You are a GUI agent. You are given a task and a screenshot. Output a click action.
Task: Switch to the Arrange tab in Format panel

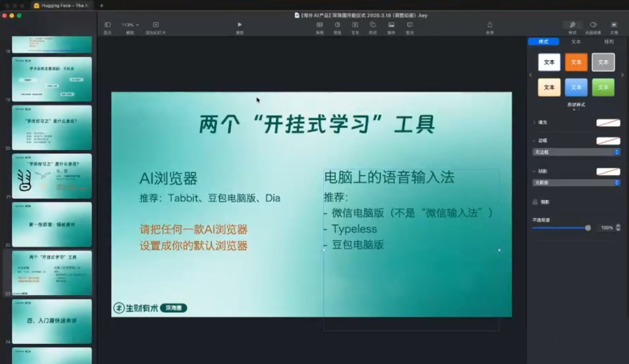pyautogui.click(x=608, y=42)
